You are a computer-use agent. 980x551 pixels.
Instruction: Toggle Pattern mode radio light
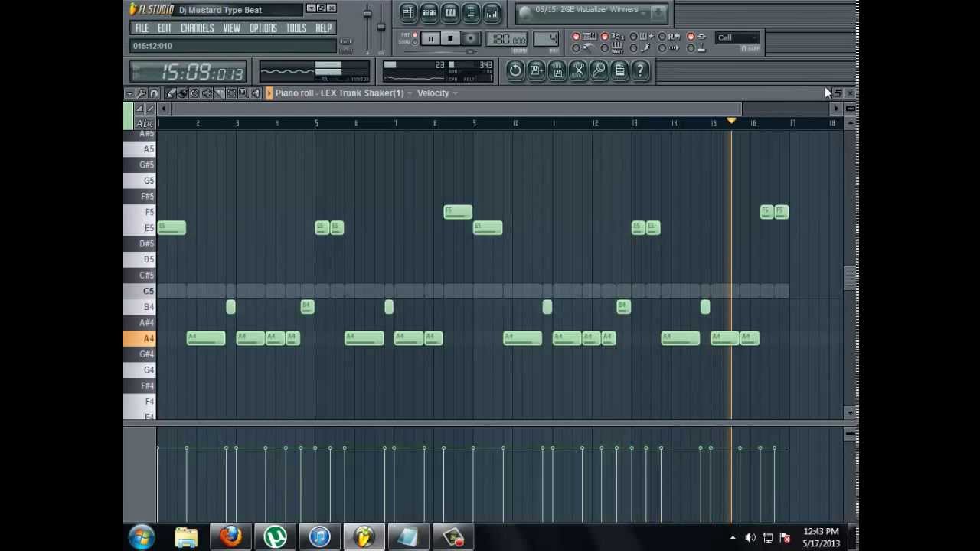[x=415, y=35]
